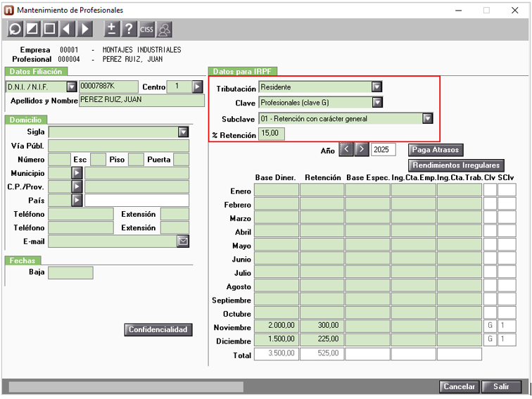This screenshot has height=399, width=532.
Task: Go to previous professional with left arrow
Action: point(67,29)
